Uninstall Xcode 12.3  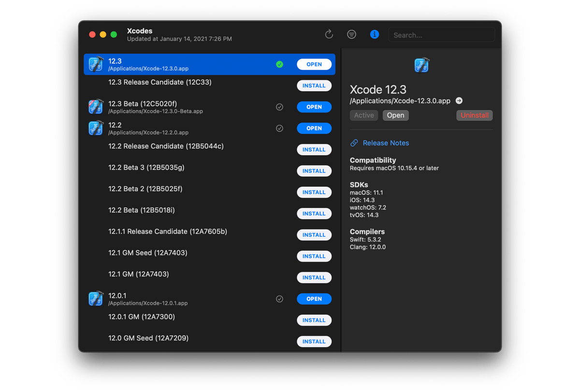[x=474, y=115]
